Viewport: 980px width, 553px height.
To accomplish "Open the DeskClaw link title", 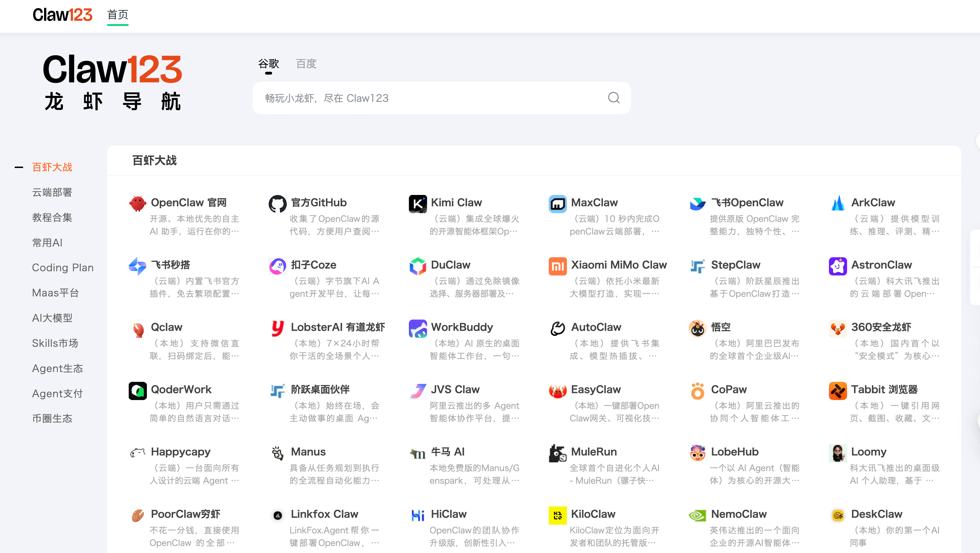I will click(876, 514).
